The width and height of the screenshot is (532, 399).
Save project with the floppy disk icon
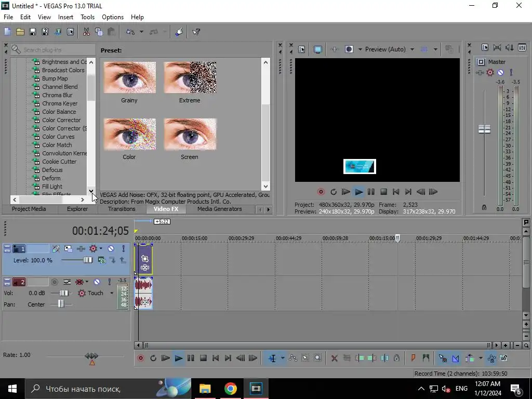(x=33, y=32)
